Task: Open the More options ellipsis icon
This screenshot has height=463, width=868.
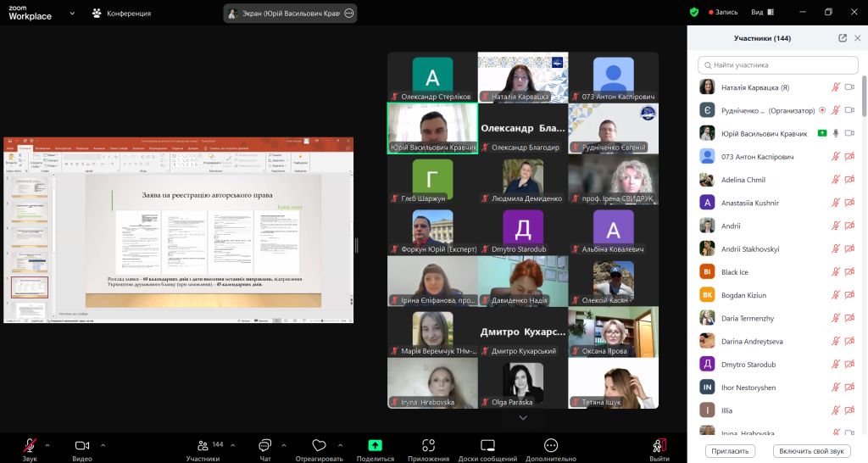Action: (x=551, y=445)
